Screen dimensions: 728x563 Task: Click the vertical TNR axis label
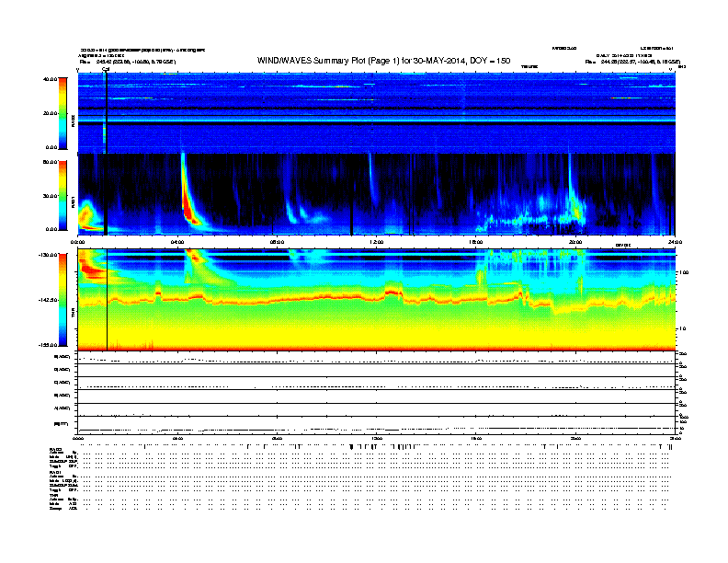point(73,315)
